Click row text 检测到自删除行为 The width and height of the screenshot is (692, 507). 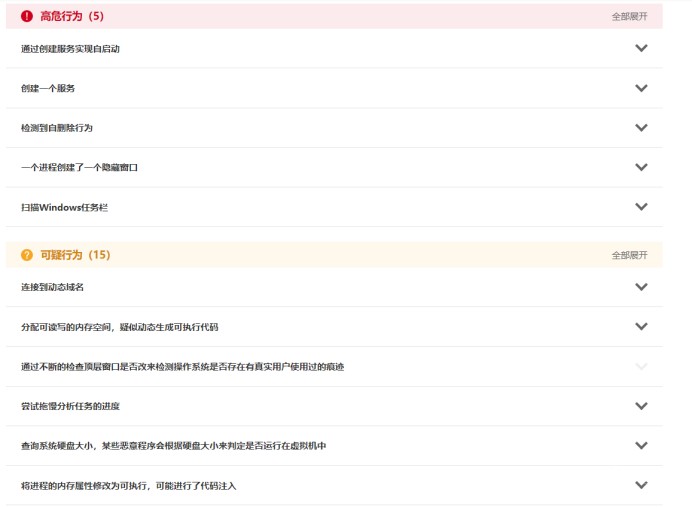56,128
